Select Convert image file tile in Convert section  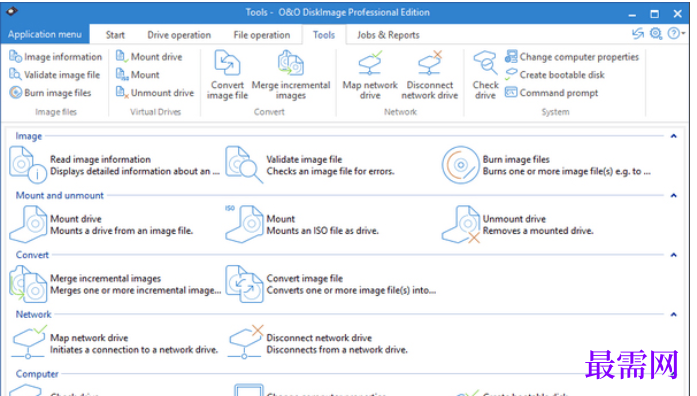[x=331, y=284]
